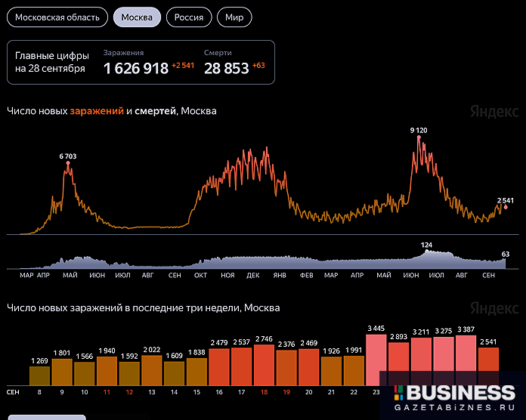Click the total infections figure 1 626 918
526x420 pixels.
[136, 69]
